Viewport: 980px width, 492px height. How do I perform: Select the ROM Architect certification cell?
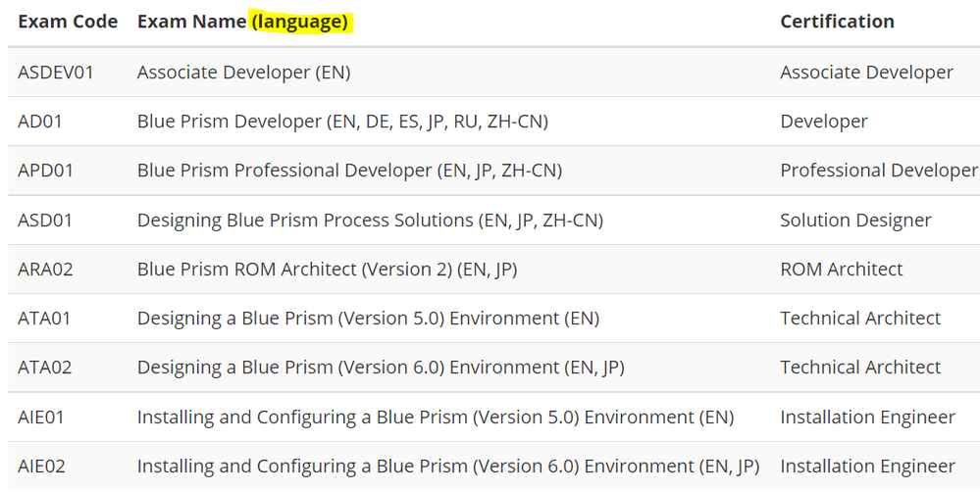pos(841,269)
